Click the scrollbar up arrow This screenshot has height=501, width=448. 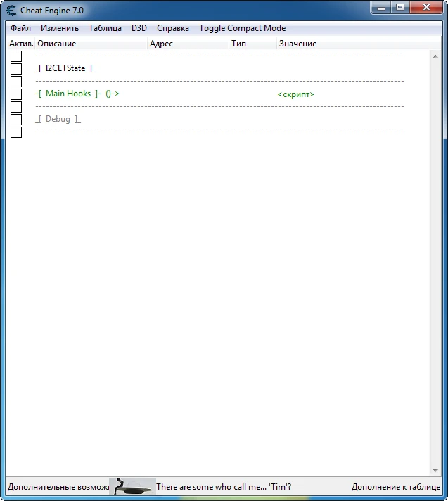point(435,56)
